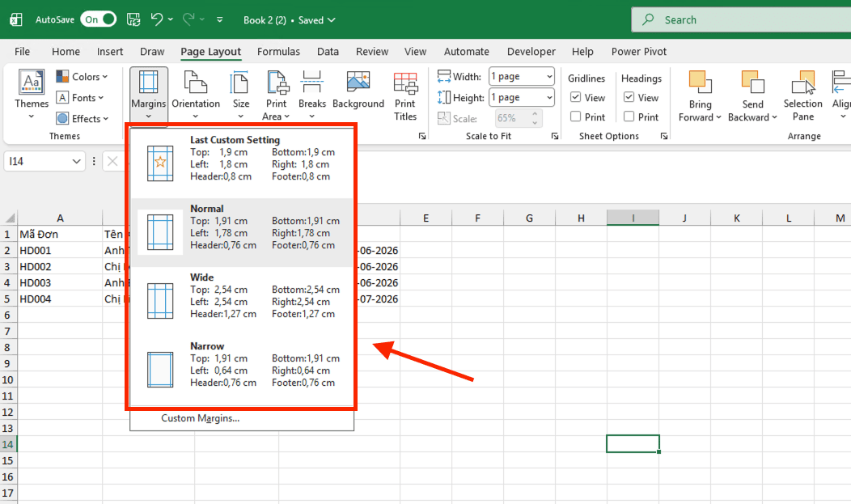Click the Undo arrow
This screenshot has height=504, width=851.
156,19
